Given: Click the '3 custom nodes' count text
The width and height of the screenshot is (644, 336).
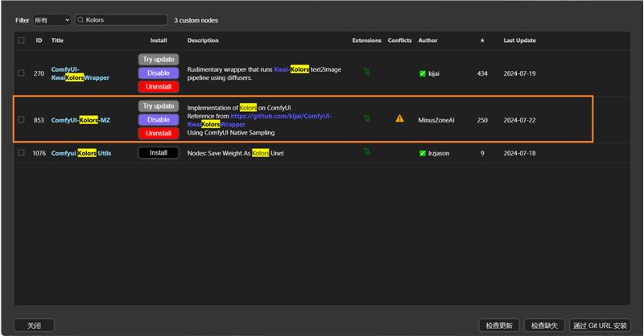Looking at the screenshot, I should click(196, 20).
